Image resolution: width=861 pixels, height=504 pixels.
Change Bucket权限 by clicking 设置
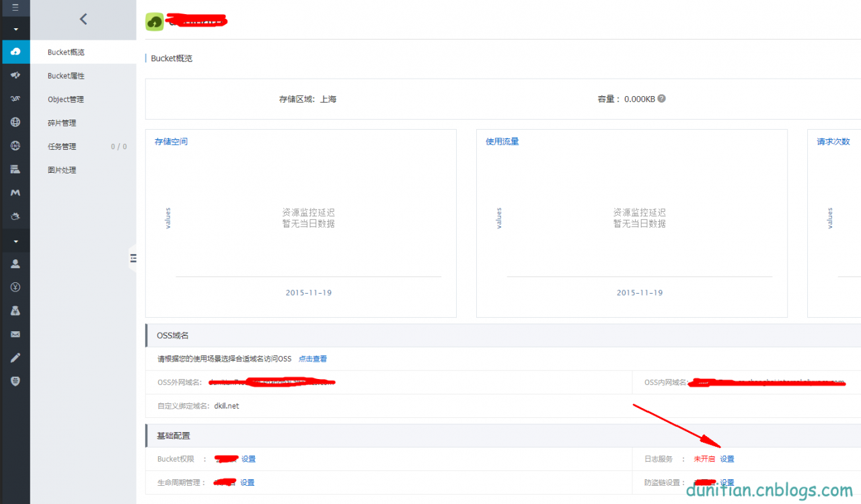[248, 458]
